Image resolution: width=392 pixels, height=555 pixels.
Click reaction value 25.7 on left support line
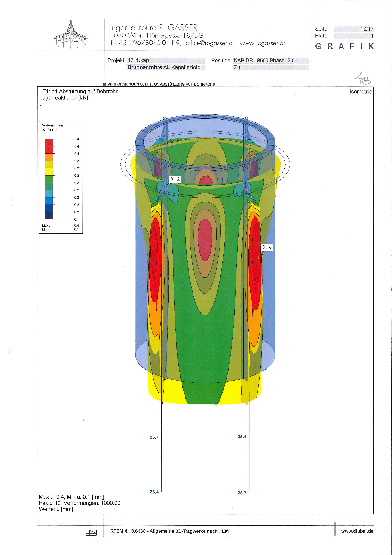pyautogui.click(x=154, y=437)
